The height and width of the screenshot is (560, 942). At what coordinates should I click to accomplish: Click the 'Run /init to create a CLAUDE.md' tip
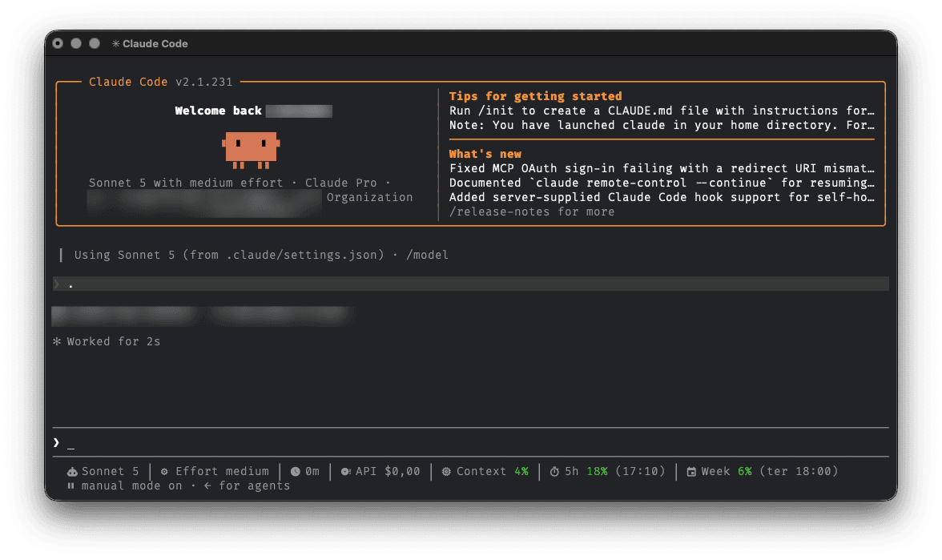coord(662,111)
